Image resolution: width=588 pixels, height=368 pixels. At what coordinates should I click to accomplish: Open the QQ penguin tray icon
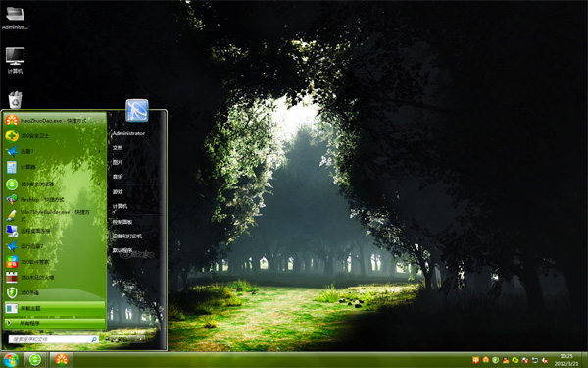(506, 360)
